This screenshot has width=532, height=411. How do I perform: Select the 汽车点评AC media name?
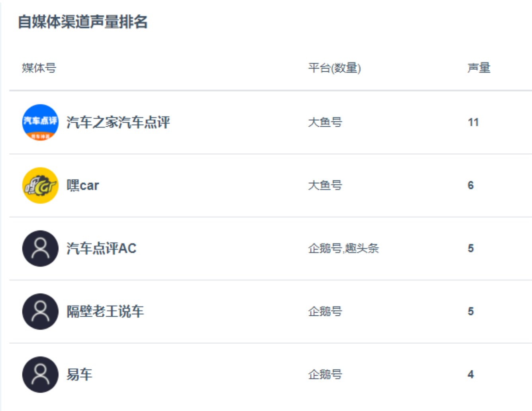click(x=102, y=248)
